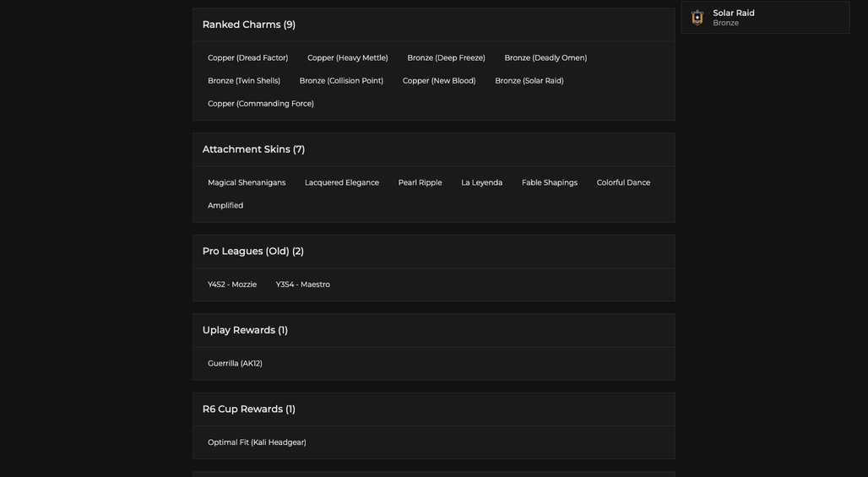Open the Solar Raid Bronze card
868x477 pixels.
pos(765,18)
